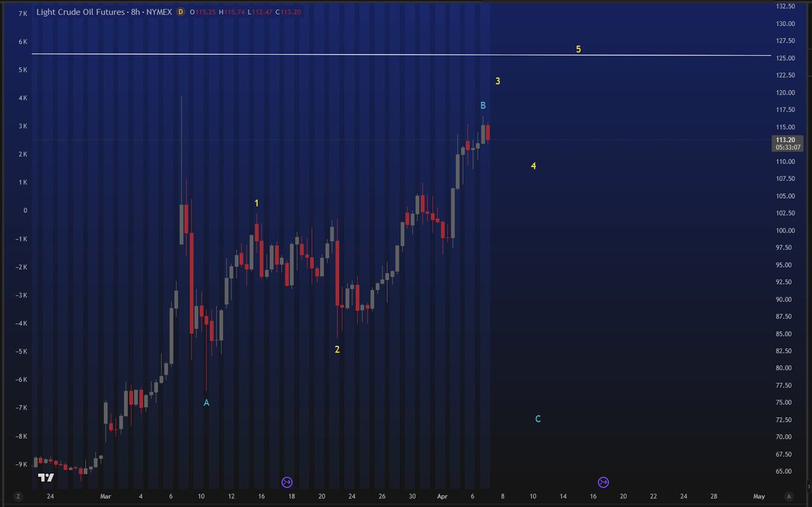Click the latest red candle near 113.20
Image resolution: width=812 pixels, height=507 pixels.
point(488,132)
